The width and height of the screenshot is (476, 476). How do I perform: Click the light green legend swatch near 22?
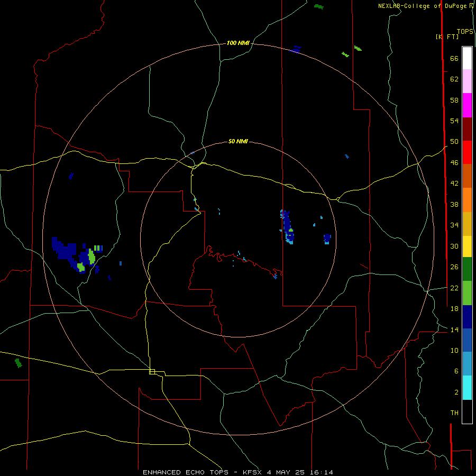467,293
